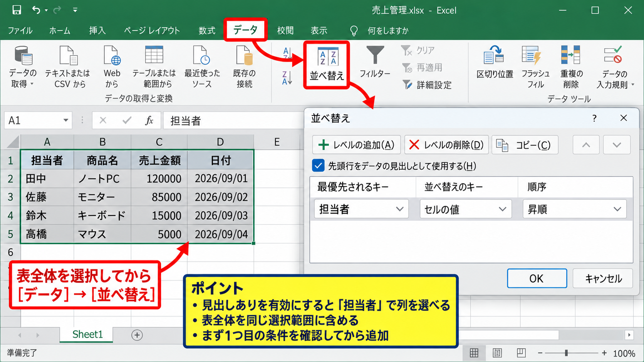Click the Save icon in title bar
This screenshot has width=644, height=362.
click(17, 10)
